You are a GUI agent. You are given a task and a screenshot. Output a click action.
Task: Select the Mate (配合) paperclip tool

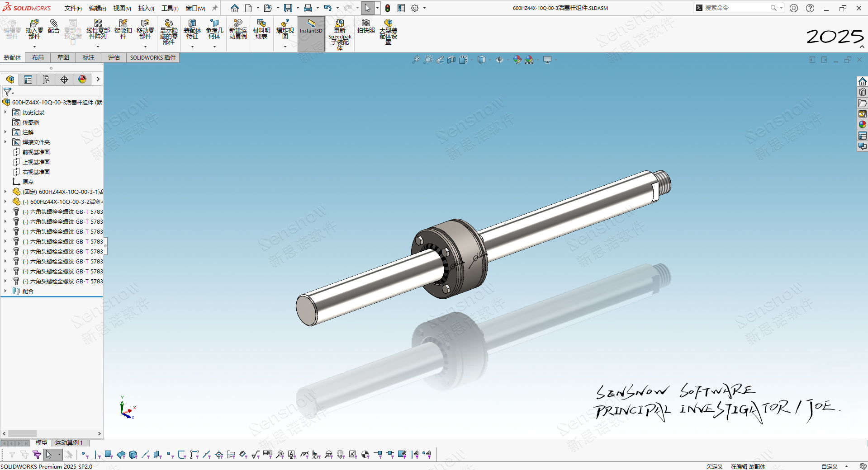pyautogui.click(x=53, y=26)
